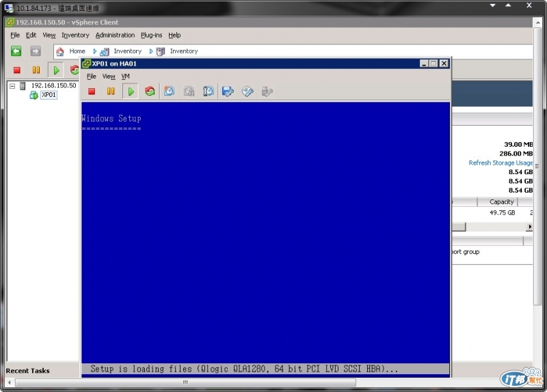Click the 49.75 GB capacity value
This screenshot has height=392, width=547.
coord(503,212)
